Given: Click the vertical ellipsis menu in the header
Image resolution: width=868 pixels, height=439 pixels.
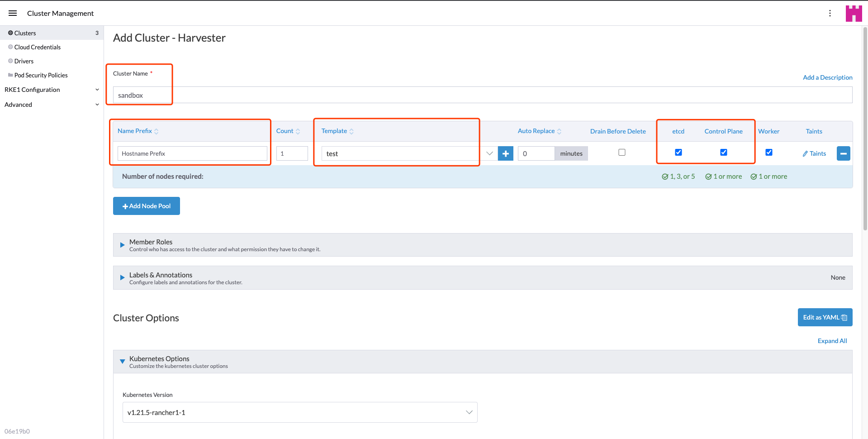Looking at the screenshot, I should (830, 13).
